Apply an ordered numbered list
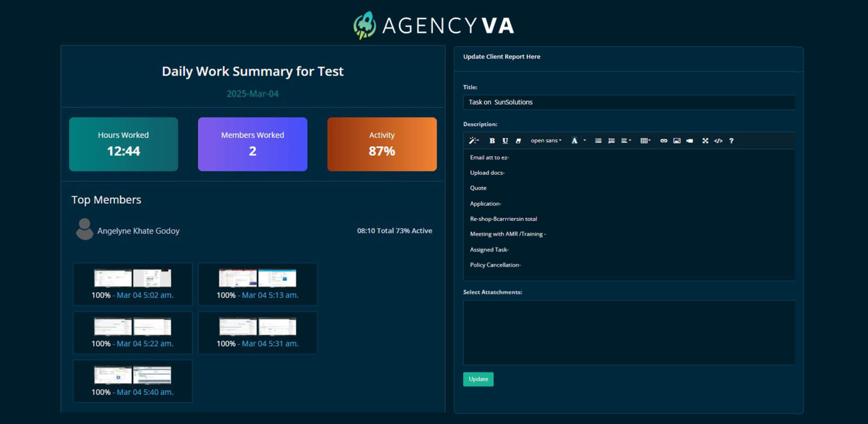The image size is (868, 424). pyautogui.click(x=611, y=141)
